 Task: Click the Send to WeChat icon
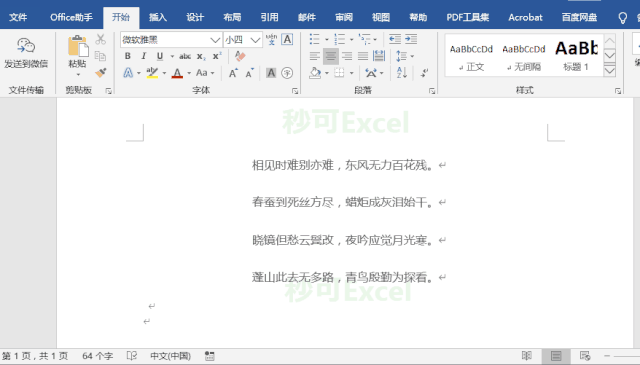[26, 45]
